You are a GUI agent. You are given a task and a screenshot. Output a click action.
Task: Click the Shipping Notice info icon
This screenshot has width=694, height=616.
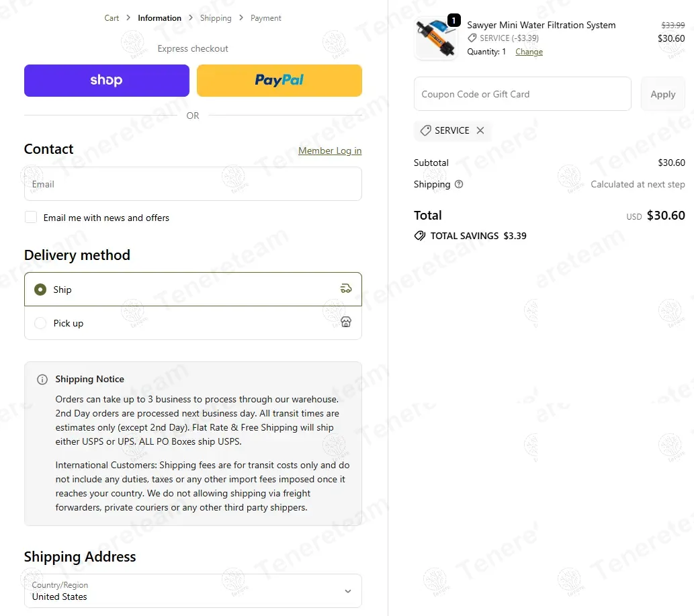coord(42,380)
